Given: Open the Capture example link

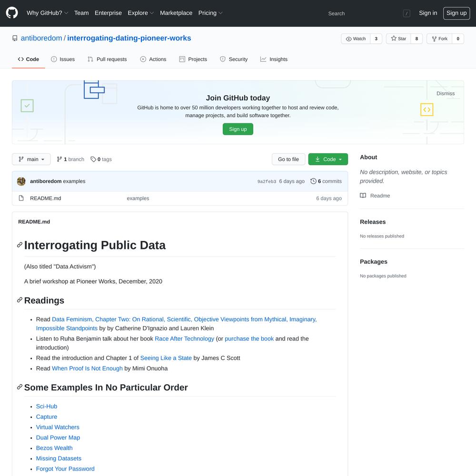Looking at the screenshot, I should click(x=47, y=417).
